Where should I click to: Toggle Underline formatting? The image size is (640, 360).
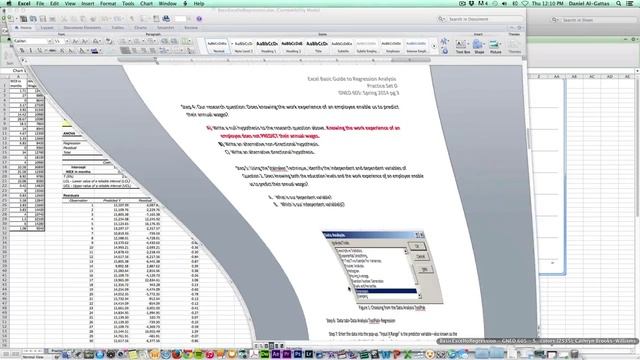(39, 51)
